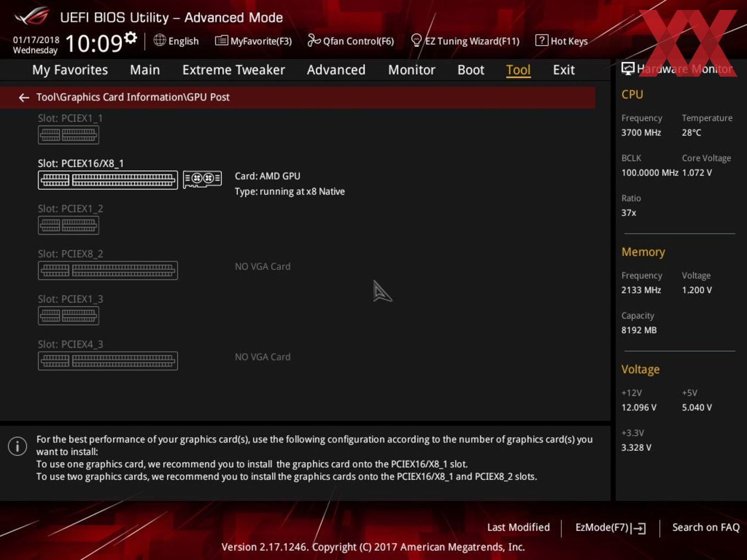Viewport: 747px width, 560px height.
Task: Click Slot: PCIEX16/X8_1 label
Action: click(81, 164)
